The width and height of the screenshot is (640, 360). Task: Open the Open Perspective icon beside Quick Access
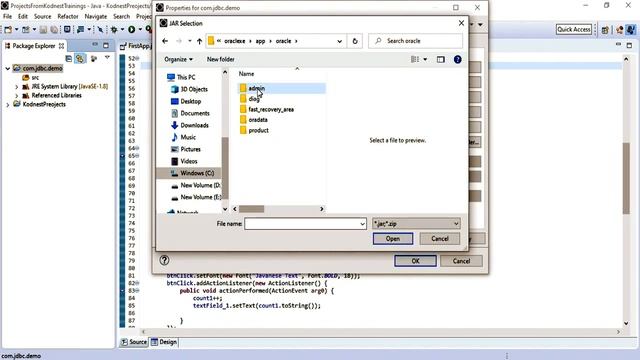pos(605,30)
